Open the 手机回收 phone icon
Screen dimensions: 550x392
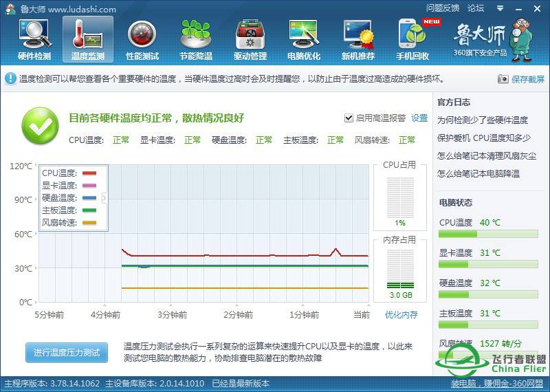pyautogui.click(x=413, y=39)
